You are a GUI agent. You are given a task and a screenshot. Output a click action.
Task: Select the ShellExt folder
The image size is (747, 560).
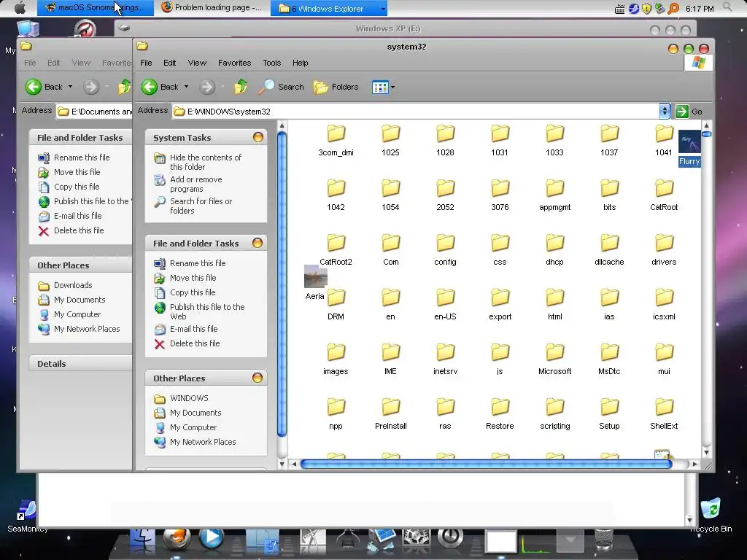[x=664, y=415]
